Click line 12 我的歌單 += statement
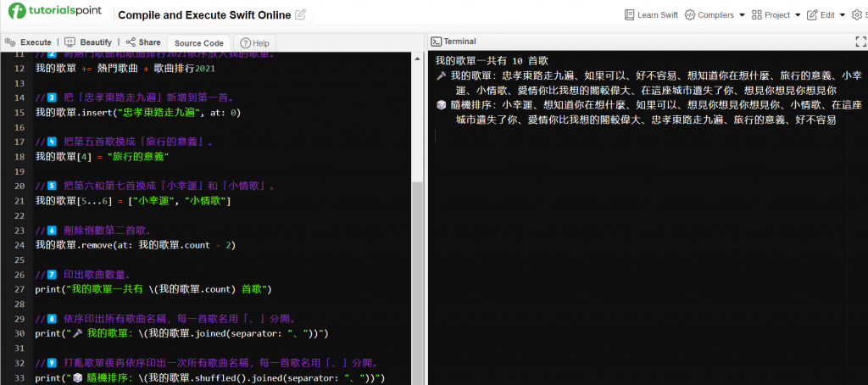Image resolution: width=868 pixels, height=385 pixels. click(x=125, y=69)
